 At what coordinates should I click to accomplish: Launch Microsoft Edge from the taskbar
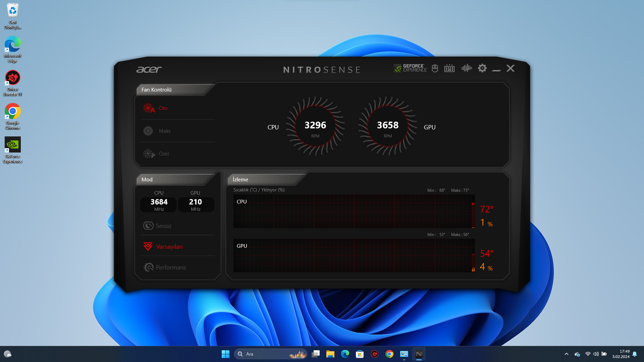click(x=345, y=354)
